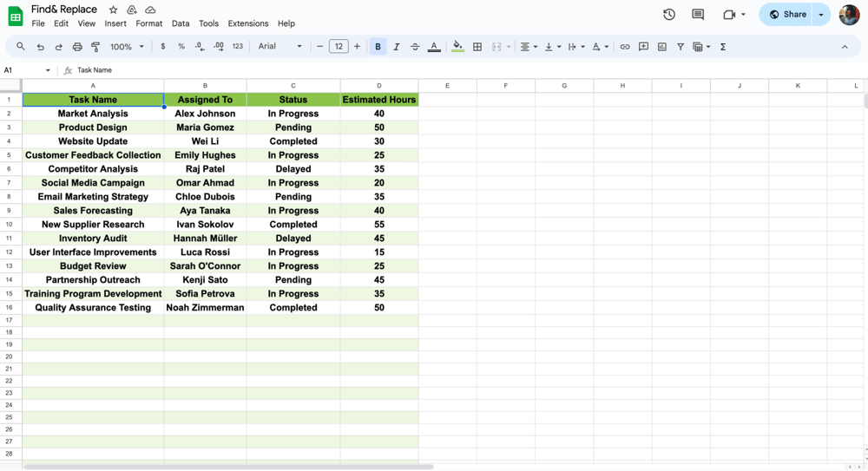Screen dimensions: 868x471
Task: Toggle strikethrough formatting
Action: (x=415, y=47)
